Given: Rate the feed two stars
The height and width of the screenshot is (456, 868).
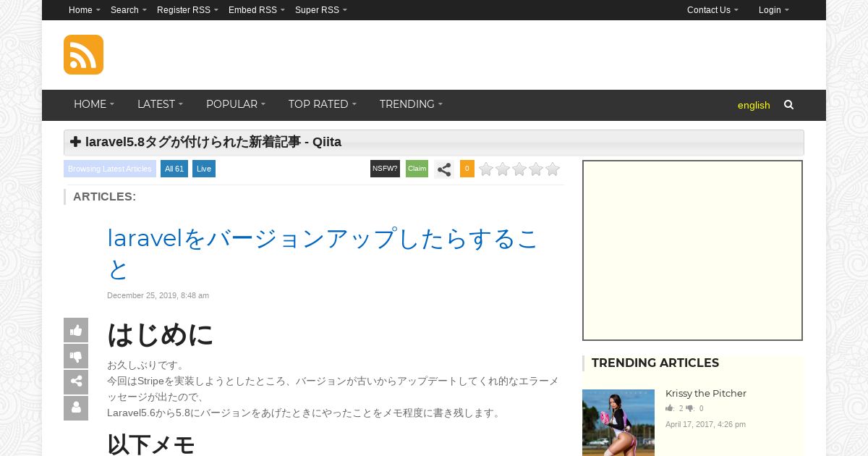Looking at the screenshot, I should (x=503, y=169).
